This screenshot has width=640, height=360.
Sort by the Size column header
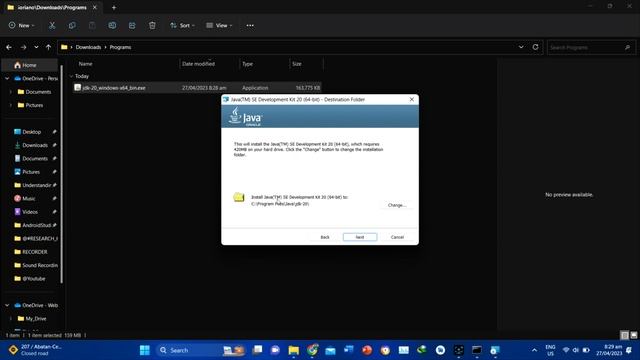tap(297, 64)
